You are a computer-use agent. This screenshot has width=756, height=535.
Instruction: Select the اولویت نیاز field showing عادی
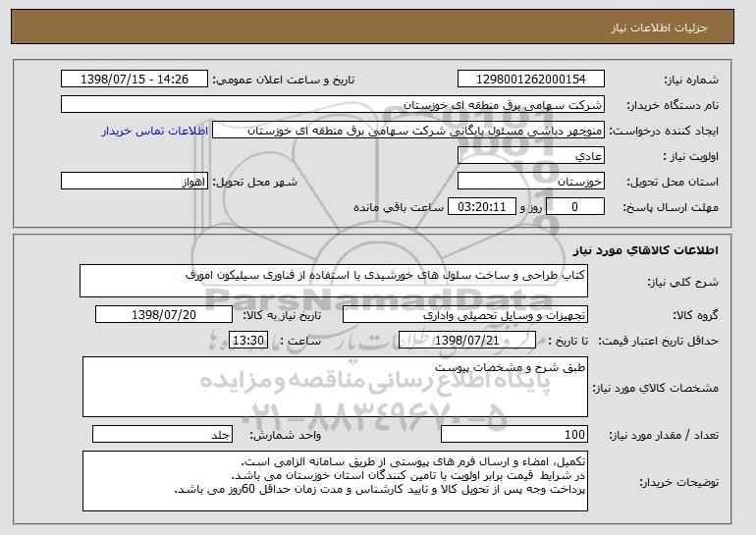click(x=531, y=156)
